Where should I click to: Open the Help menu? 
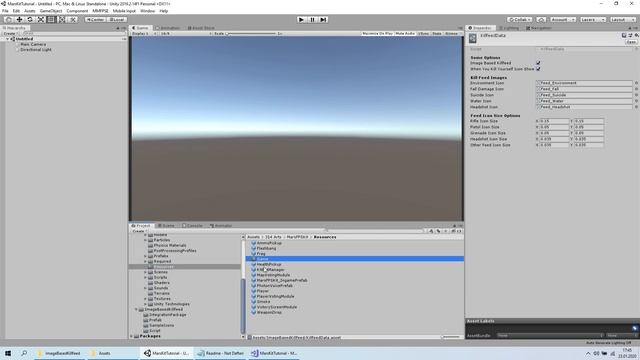click(164, 11)
